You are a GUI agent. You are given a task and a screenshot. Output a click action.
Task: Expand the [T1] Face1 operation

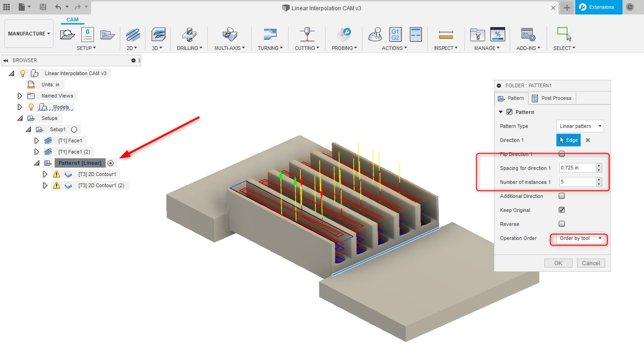point(37,141)
